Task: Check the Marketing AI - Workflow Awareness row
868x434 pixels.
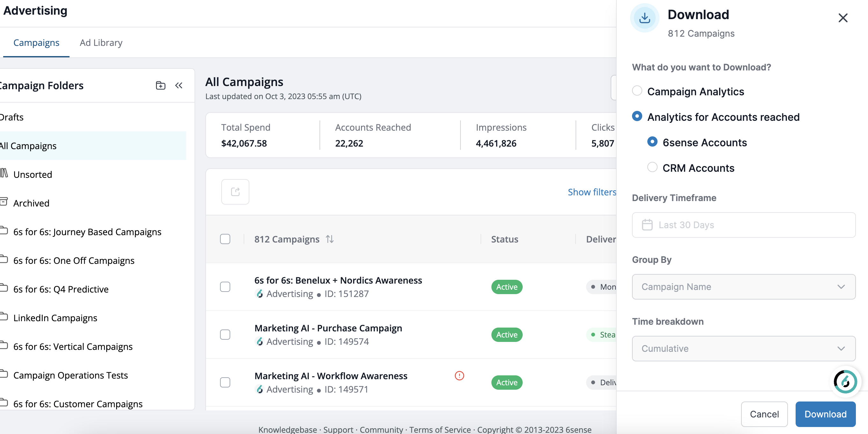Action: [225, 382]
